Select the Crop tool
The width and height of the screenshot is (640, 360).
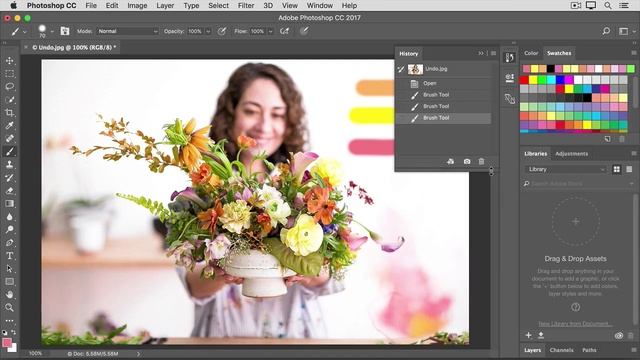10,113
